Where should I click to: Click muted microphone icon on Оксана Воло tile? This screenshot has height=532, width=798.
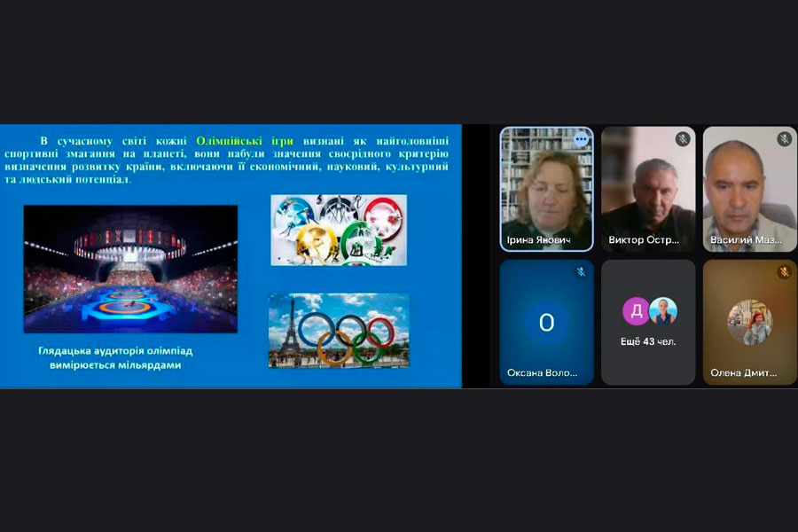pos(581,272)
